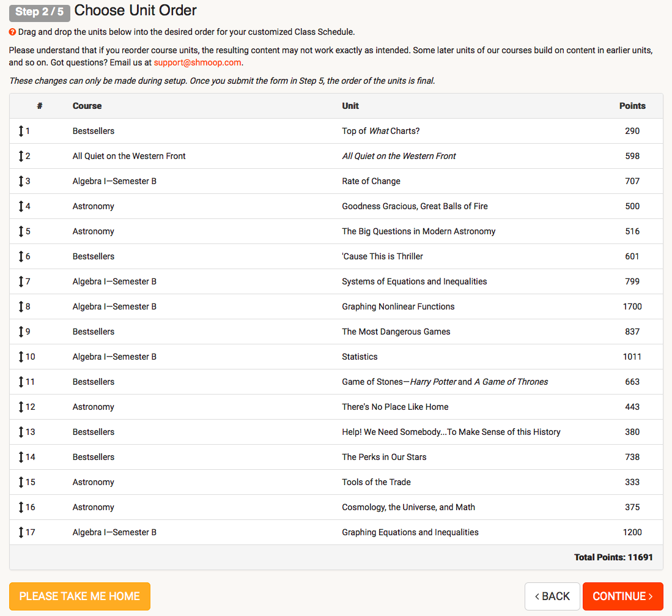Click the 1200 points value
This screenshot has width=672, height=616.
[632, 532]
